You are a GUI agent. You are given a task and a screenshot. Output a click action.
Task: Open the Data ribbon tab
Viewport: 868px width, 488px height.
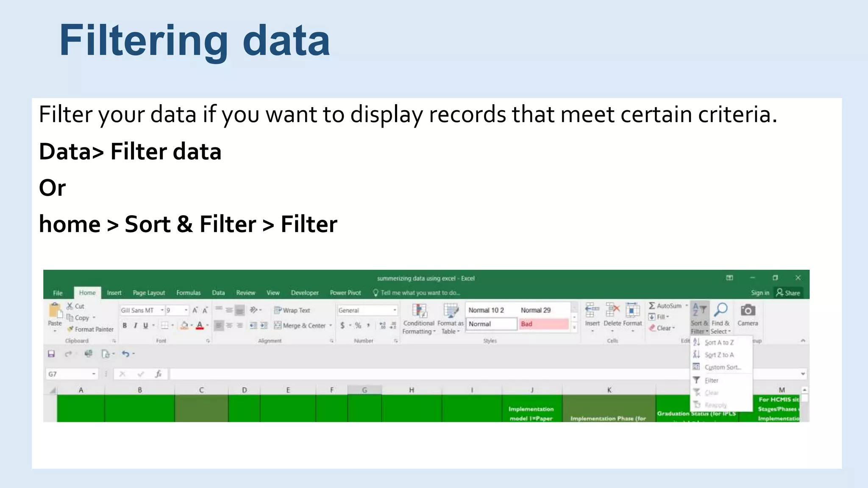tap(218, 293)
